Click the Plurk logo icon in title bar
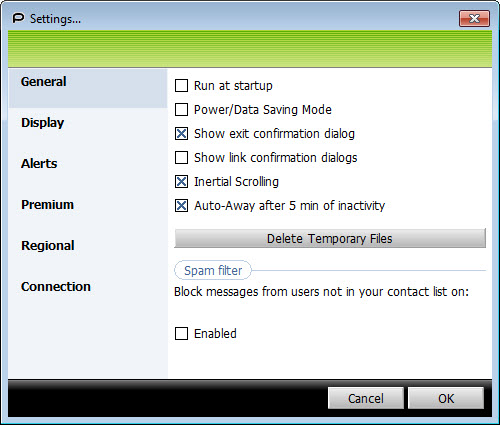This screenshot has width=500, height=425. click(18, 18)
